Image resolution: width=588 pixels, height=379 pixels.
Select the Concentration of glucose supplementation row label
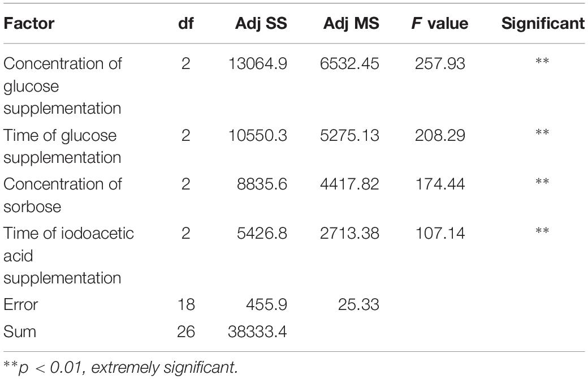[63, 86]
